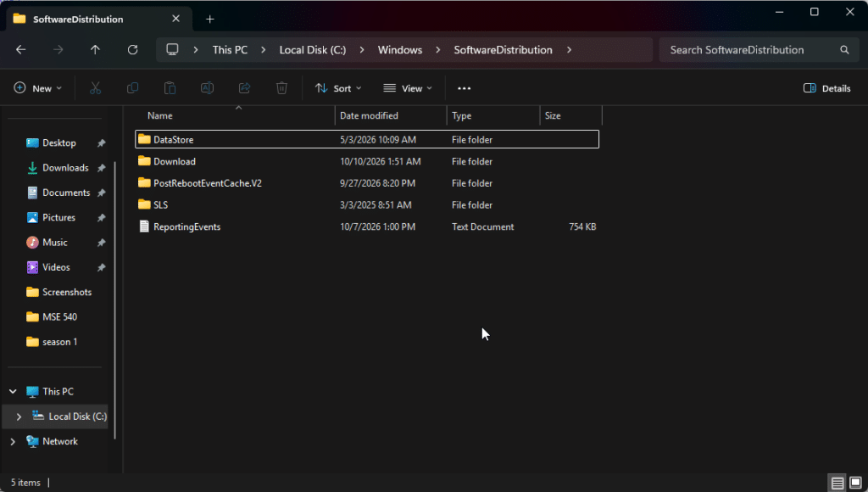Click Windows breadcrumb in address bar
Screen dimensions: 868x492
(400, 50)
